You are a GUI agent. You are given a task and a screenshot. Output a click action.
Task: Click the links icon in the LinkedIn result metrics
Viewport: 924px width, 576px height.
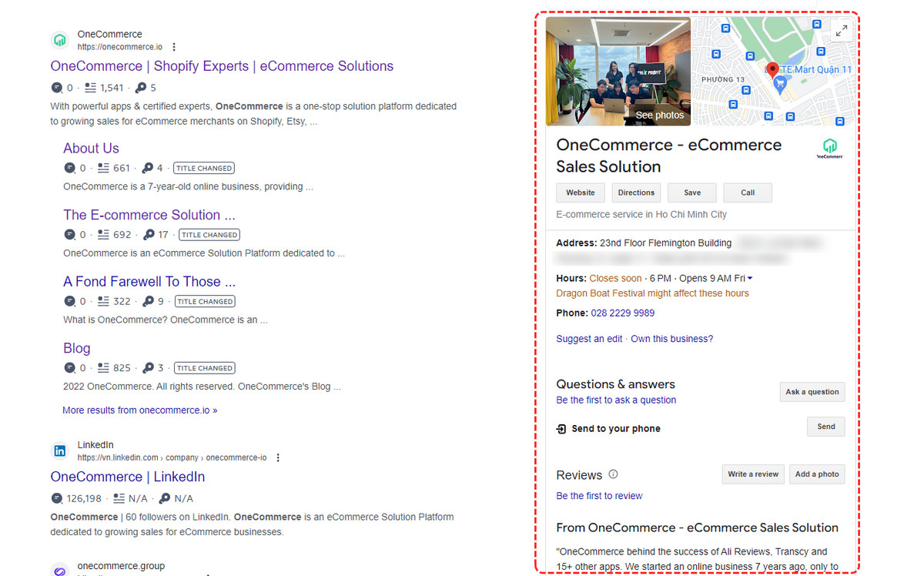click(x=119, y=498)
